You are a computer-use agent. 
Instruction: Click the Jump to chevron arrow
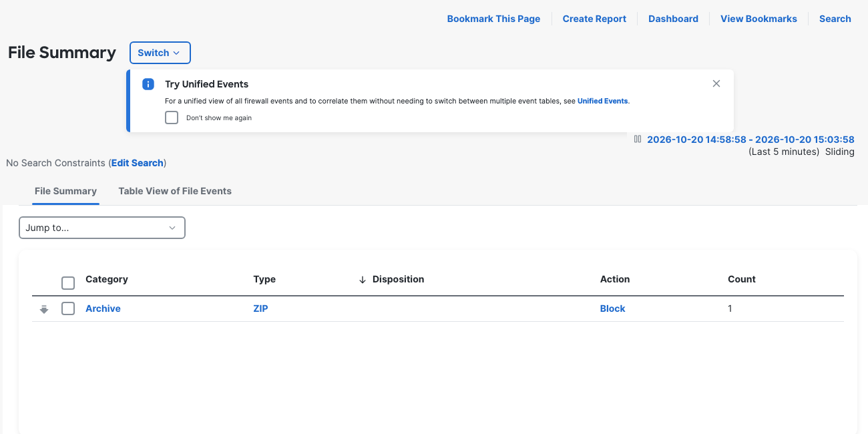click(172, 228)
